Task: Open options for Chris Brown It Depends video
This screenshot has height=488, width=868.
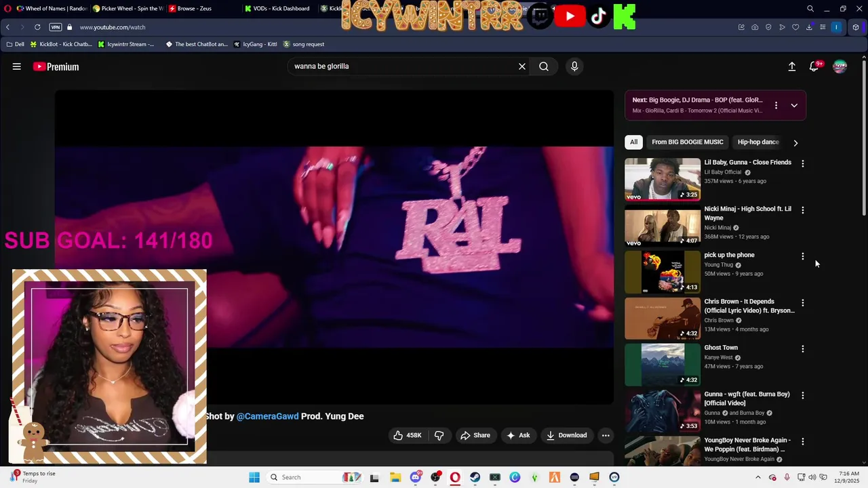Action: (803, 303)
